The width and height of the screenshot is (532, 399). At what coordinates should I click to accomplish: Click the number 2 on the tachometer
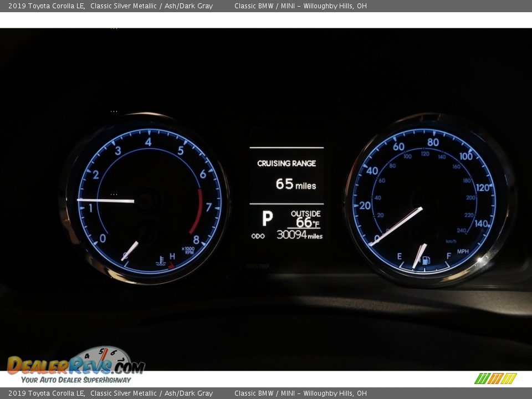[96, 175]
